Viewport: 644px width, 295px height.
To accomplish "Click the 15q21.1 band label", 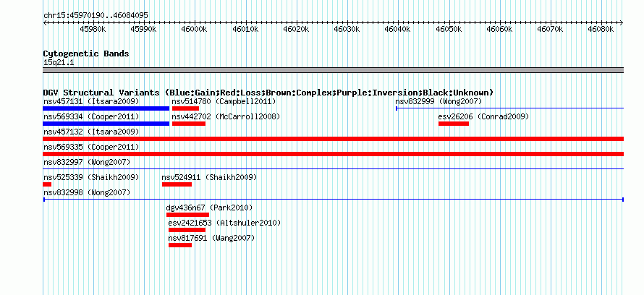I will (x=59, y=63).
